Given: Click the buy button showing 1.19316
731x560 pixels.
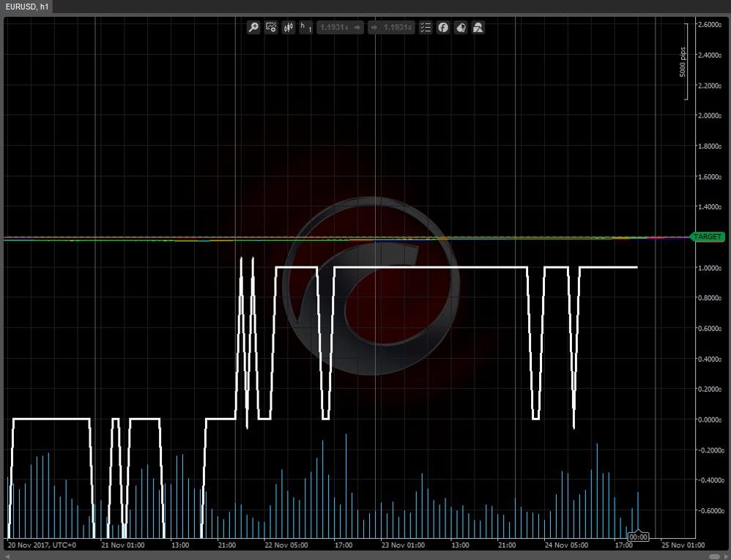Looking at the screenshot, I should pos(391,28).
